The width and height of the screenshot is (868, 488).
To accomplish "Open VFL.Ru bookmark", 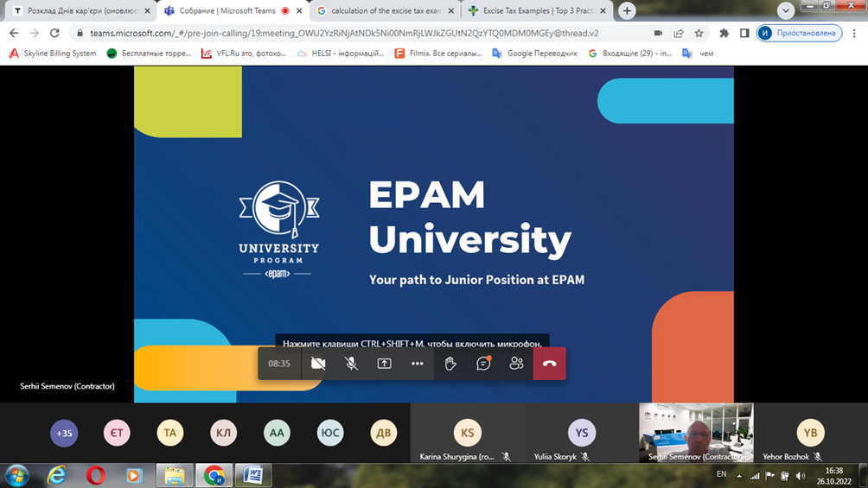I will coord(244,53).
